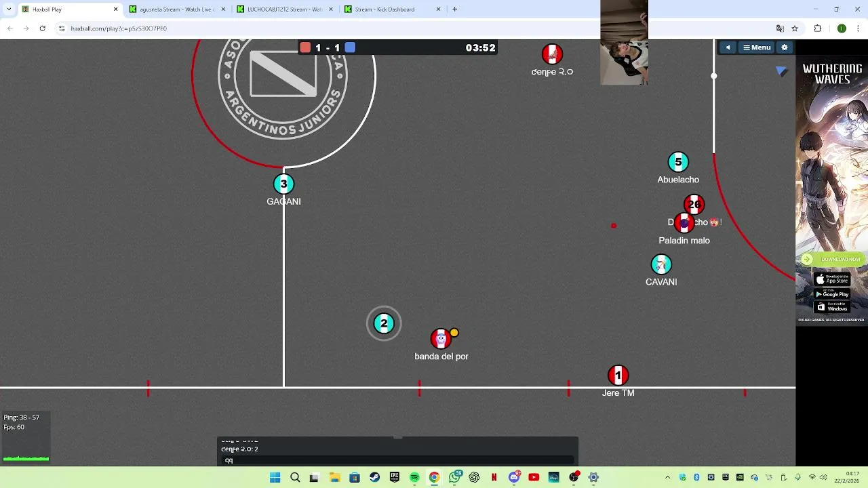Click player GAGANI number 3
This screenshot has height=488, width=868.
[x=283, y=184]
